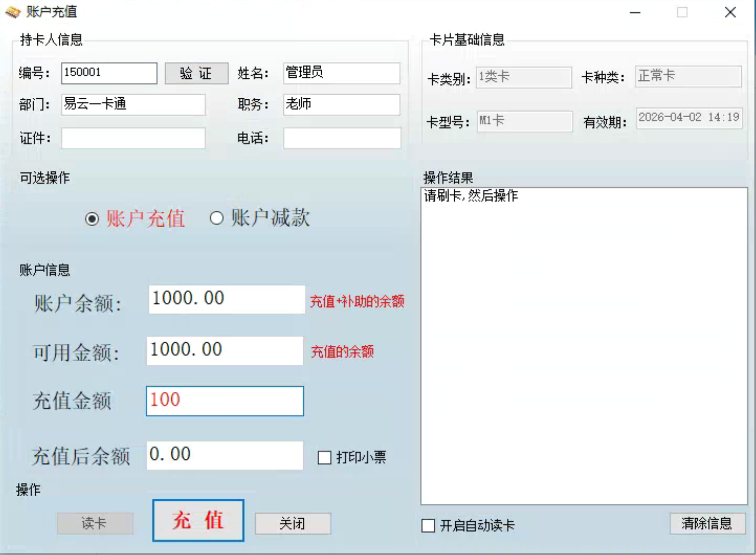The width and height of the screenshot is (756, 555).
Task: Close the 账户充值 window
Action: (x=730, y=12)
